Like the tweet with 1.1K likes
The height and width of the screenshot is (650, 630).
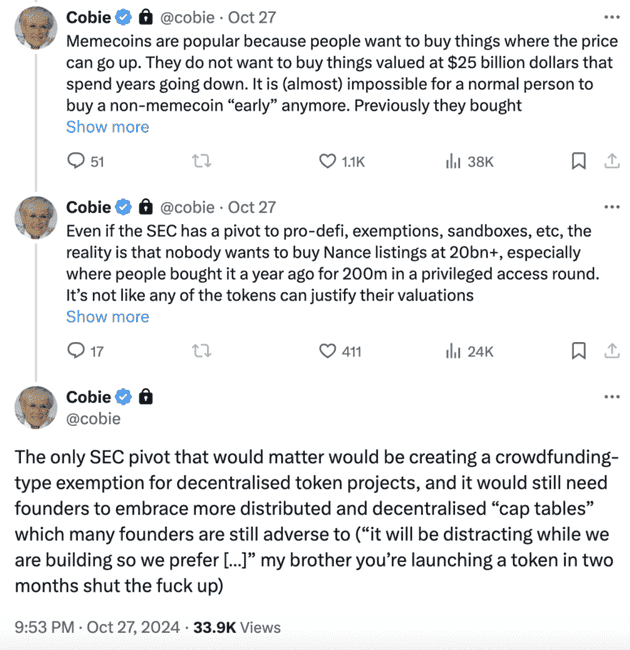(x=342, y=161)
